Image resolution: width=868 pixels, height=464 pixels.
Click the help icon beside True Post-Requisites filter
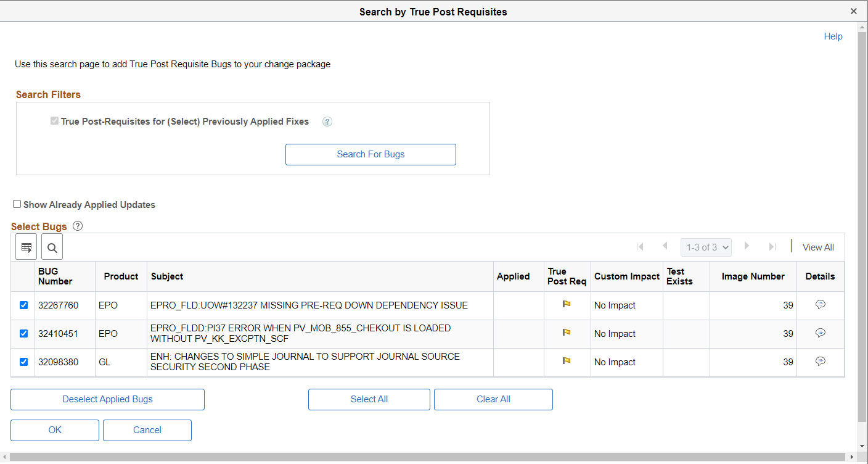(327, 122)
